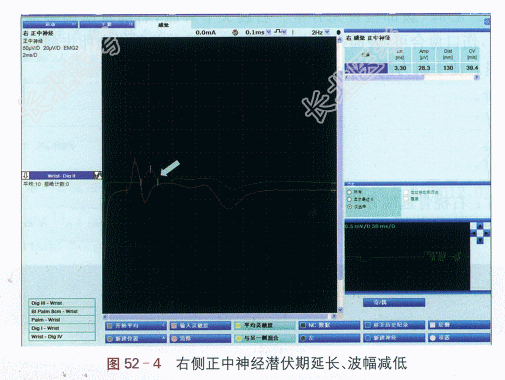Tick the upper checkbox beside the radio options
505x380 pixels.
click(x=406, y=192)
